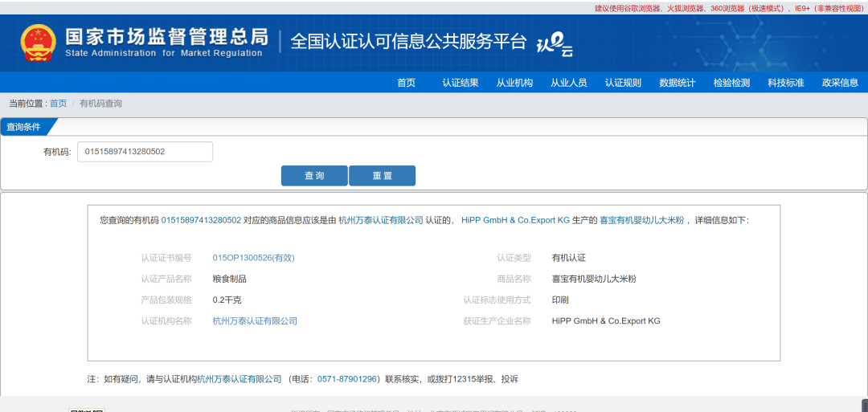Click 喜宝有机婴幼儿大米粉 in summary sentence

pyautogui.click(x=642, y=220)
